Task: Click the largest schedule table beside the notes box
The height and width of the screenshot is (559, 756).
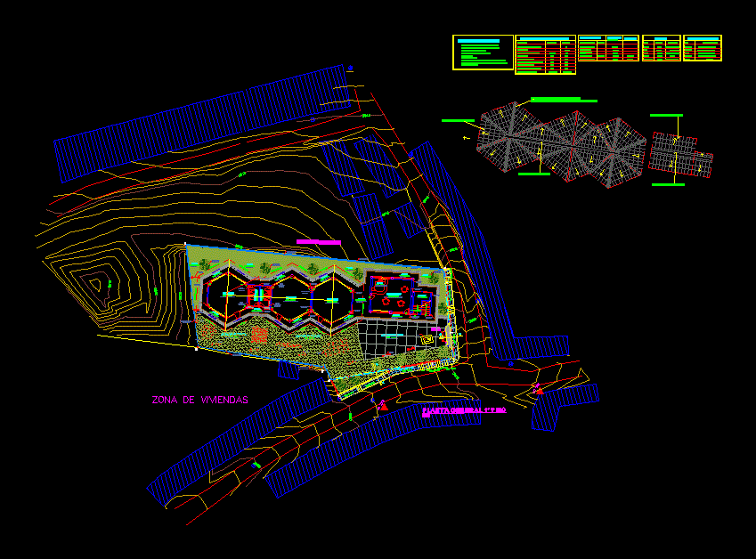Action: [x=545, y=54]
